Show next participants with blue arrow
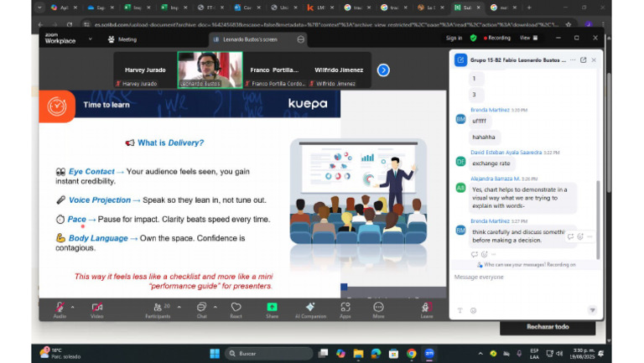This screenshot has width=644, height=363. coord(383,70)
